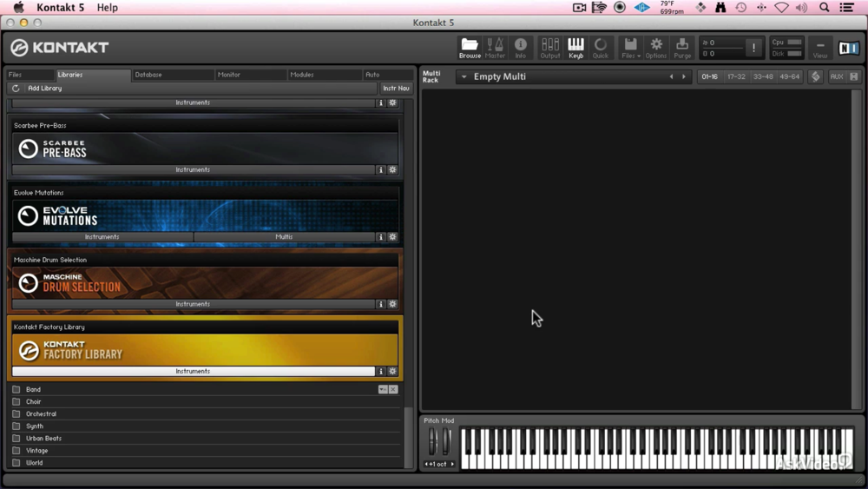868x489 pixels.
Task: Click the NI logo at top right
Action: [x=848, y=48]
